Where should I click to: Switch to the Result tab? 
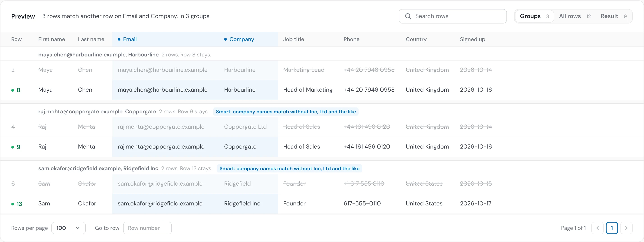click(x=614, y=16)
